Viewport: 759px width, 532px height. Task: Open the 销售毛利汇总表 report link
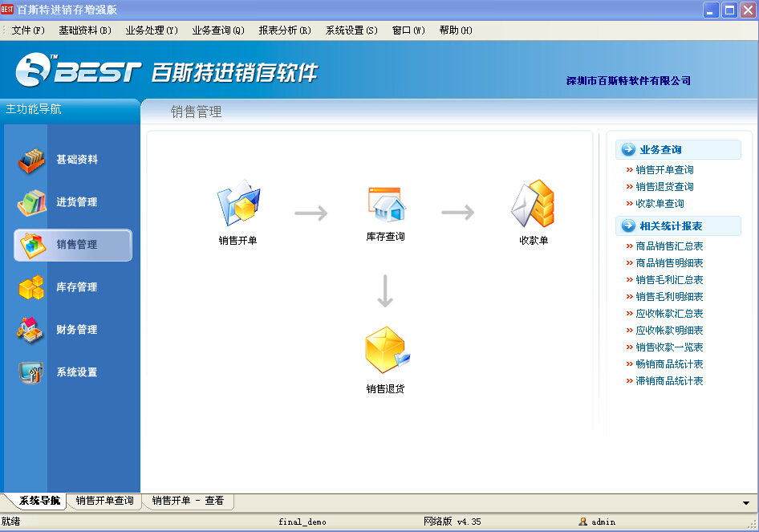pyautogui.click(x=669, y=280)
